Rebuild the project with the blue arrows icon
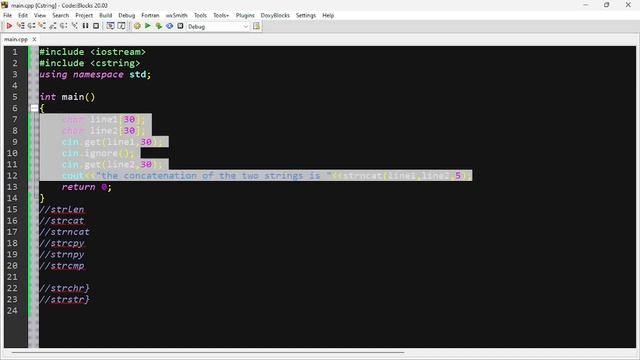This screenshot has width=640, height=360. pyautogui.click(x=169, y=26)
